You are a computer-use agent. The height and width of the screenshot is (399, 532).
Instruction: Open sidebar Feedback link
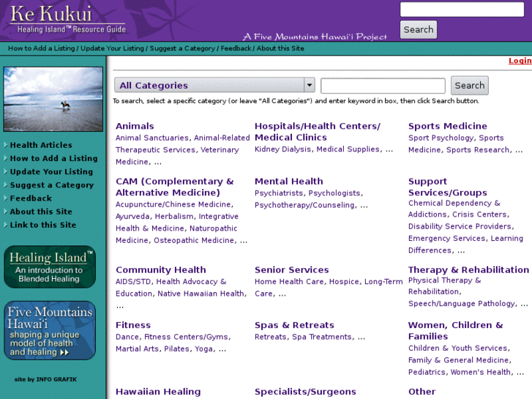[x=31, y=198]
